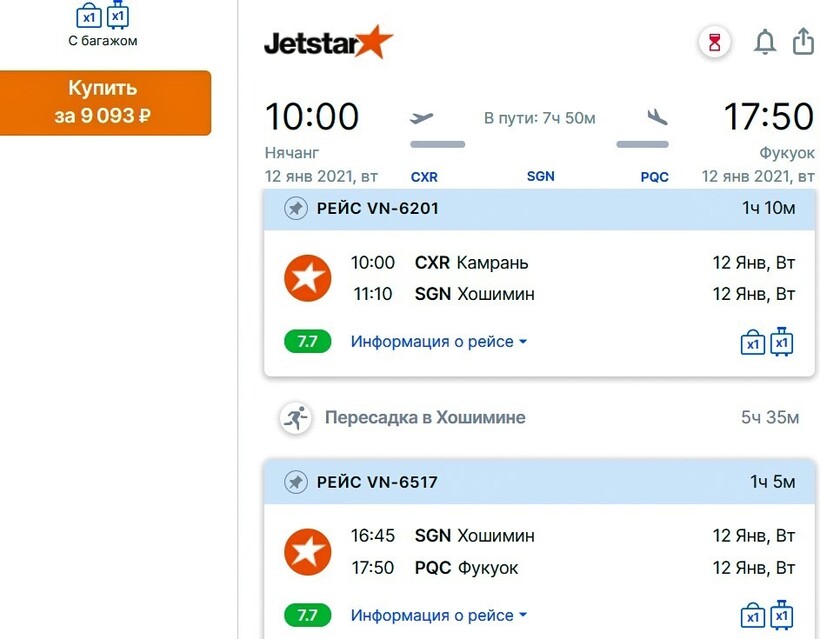820x639 pixels.
Task: Click the red hourglass icon
Action: [x=714, y=42]
